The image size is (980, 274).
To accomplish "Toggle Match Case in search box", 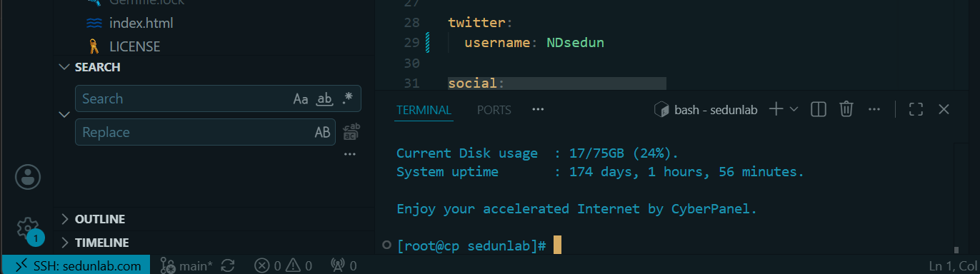I will click(301, 98).
